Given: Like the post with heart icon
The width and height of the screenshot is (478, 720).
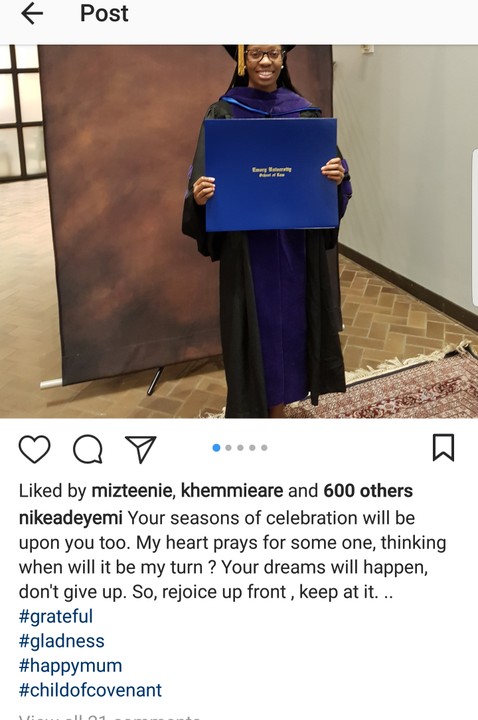Looking at the screenshot, I should 34,448.
